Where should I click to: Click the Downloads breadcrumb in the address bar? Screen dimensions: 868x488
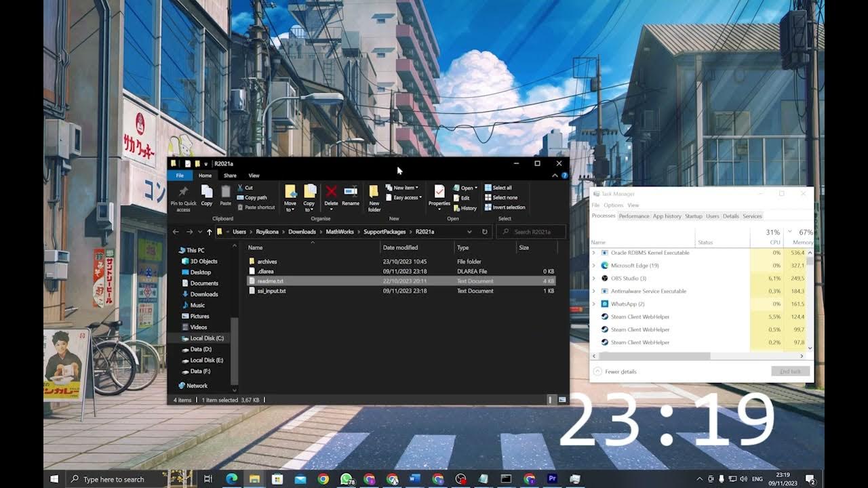(x=302, y=232)
